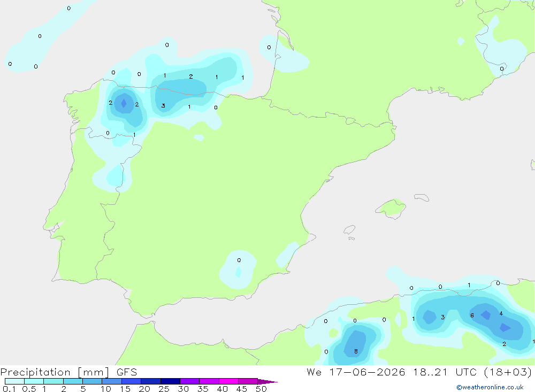
Task: Pick the 10–15 mm legend color swatch
Action: tap(112, 381)
